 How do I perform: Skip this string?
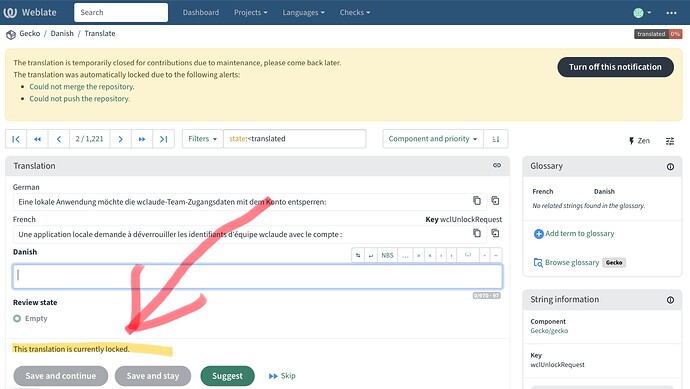(x=282, y=376)
